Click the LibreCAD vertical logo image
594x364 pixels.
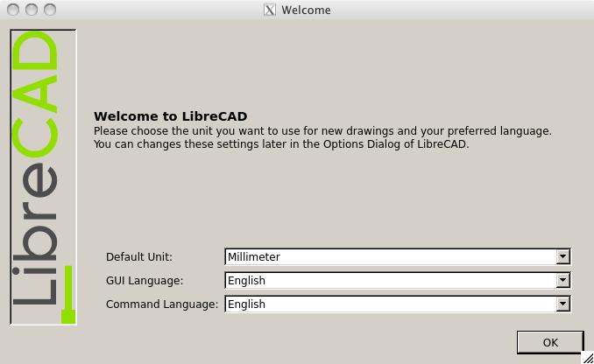click(x=43, y=177)
